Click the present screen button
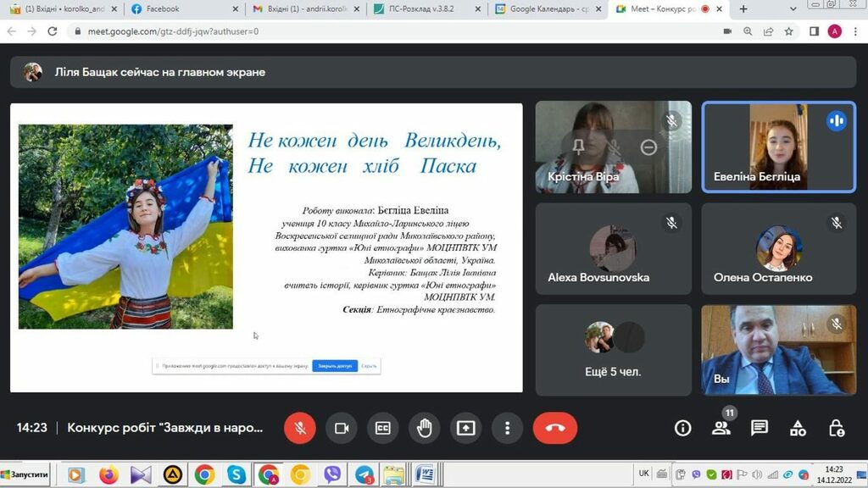868x488 pixels. (x=466, y=428)
